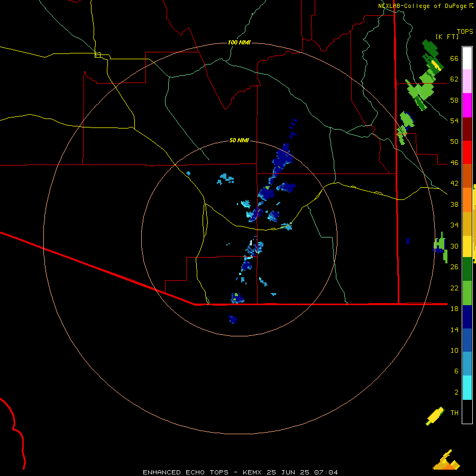Image resolution: width=476 pixels, height=476 pixels.
Task: Click the '66' legend value
Action: pos(454,59)
